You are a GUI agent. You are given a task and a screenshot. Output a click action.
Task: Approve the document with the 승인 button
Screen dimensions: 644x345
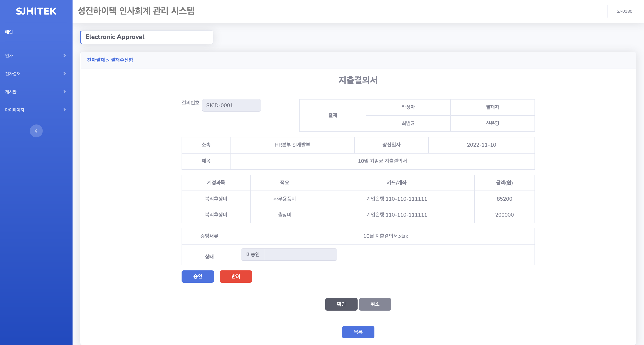click(x=197, y=276)
